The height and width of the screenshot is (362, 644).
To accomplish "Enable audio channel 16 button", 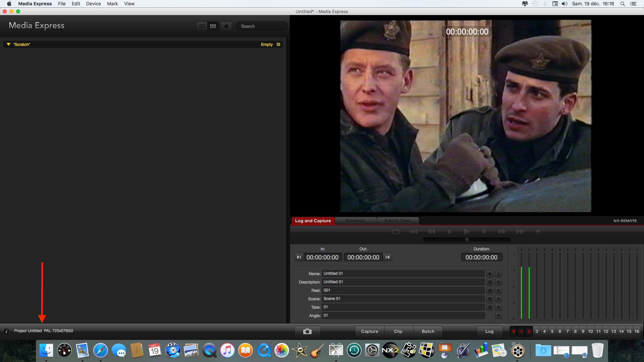I will 637,331.
